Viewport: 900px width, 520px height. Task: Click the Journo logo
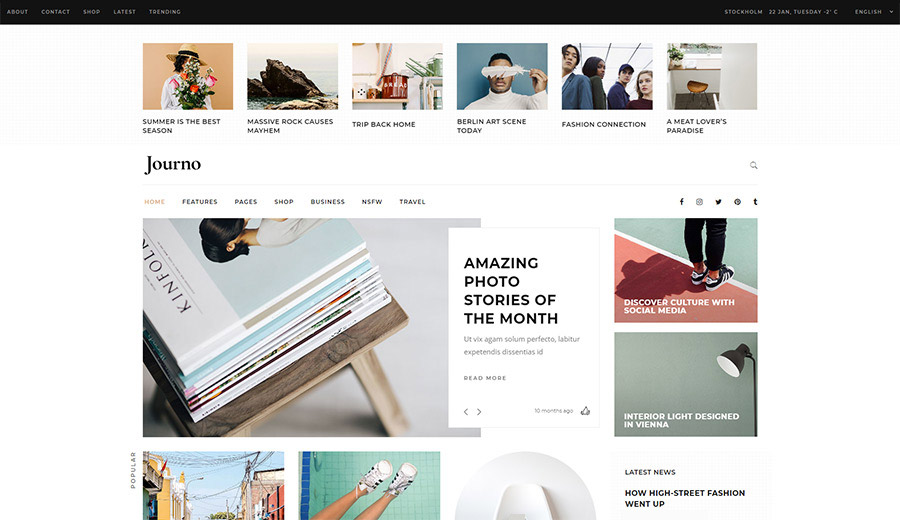click(173, 164)
